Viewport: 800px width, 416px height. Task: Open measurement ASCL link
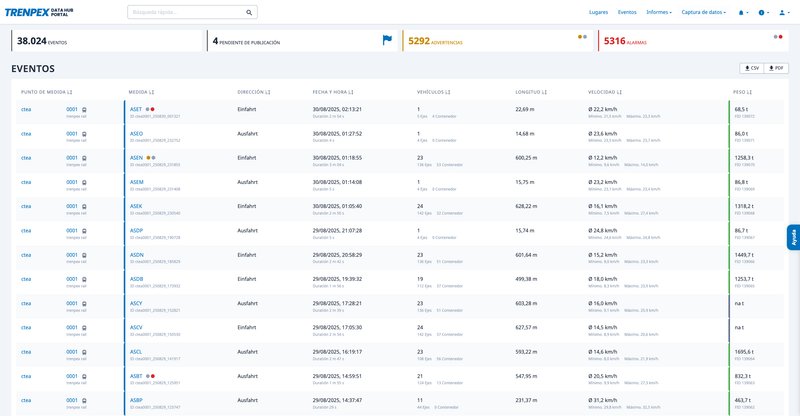(x=136, y=352)
